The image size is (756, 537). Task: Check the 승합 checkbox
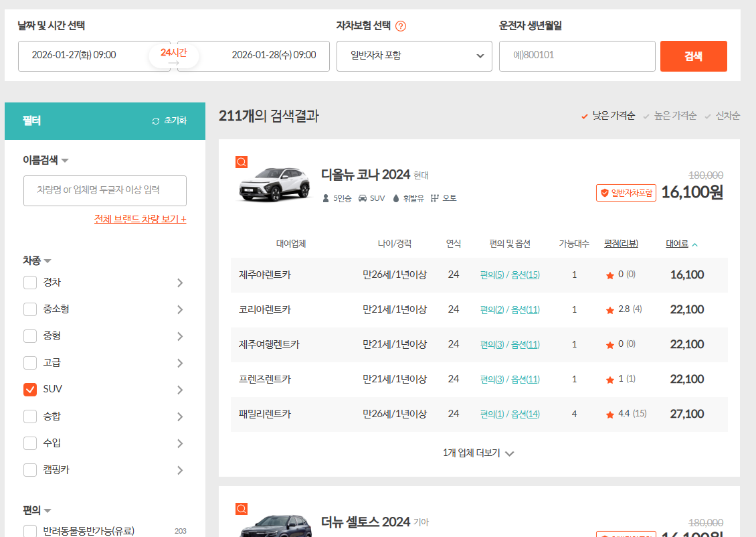coord(30,416)
